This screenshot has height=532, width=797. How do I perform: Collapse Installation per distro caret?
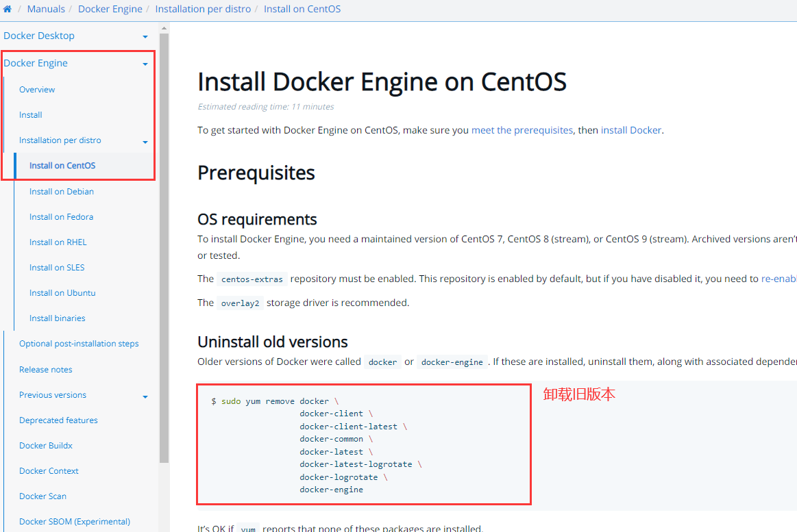click(145, 142)
